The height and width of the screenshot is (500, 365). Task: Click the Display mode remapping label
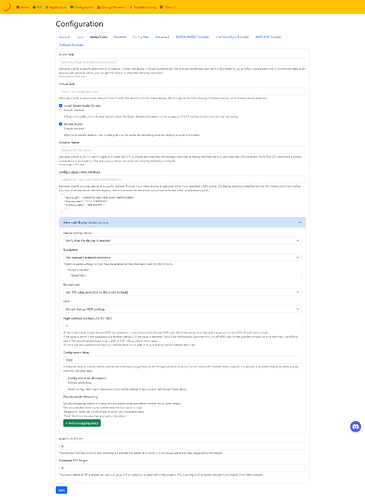[80, 397]
